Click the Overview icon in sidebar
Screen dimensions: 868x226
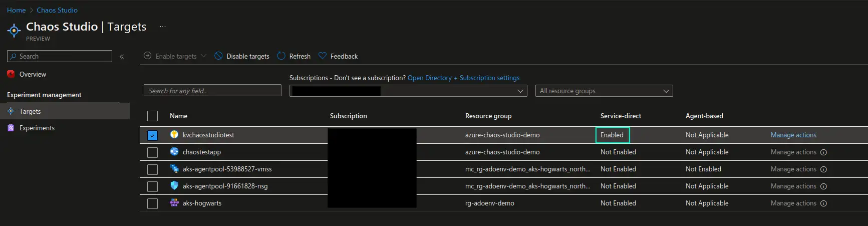(11, 74)
